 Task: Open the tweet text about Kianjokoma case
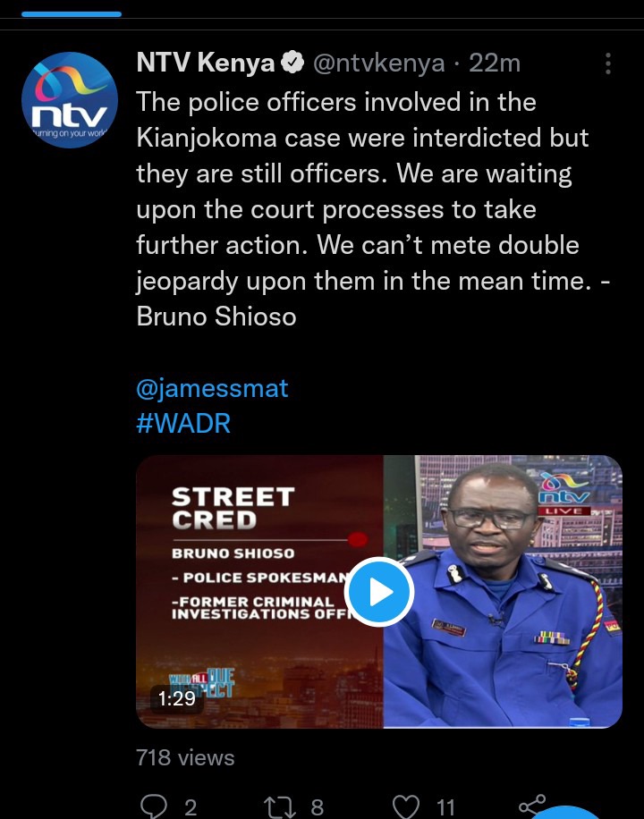373,209
